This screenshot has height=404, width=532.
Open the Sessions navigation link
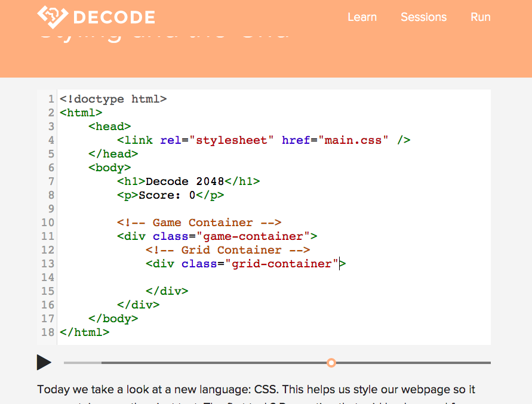pos(423,17)
